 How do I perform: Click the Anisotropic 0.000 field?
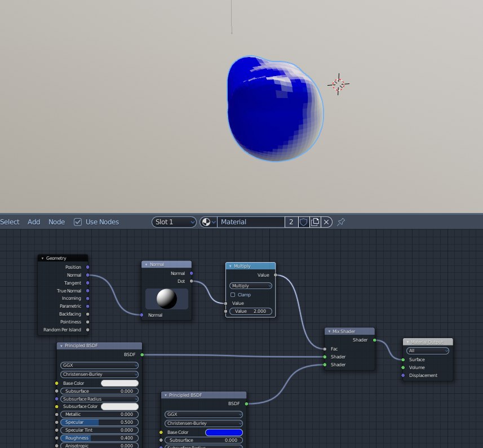tap(99, 446)
